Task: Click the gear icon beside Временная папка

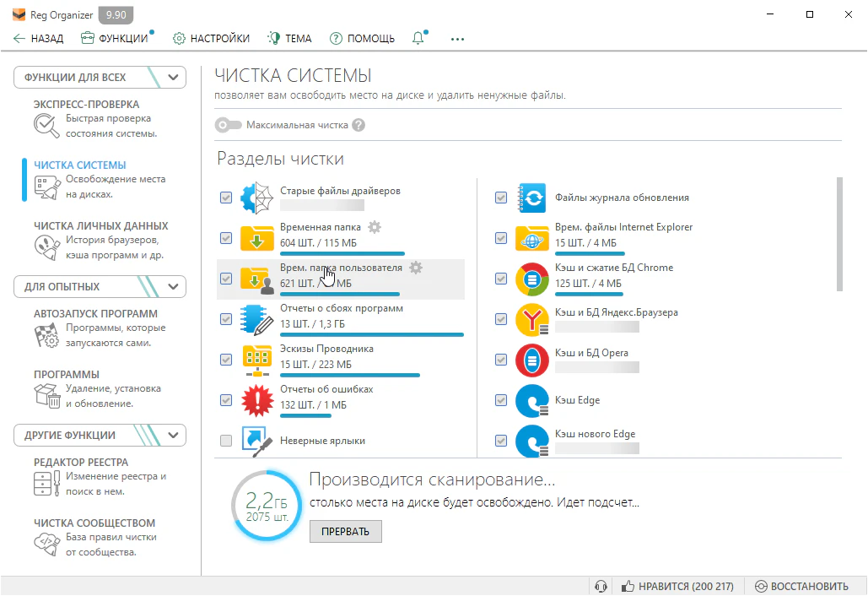Action: point(375,227)
